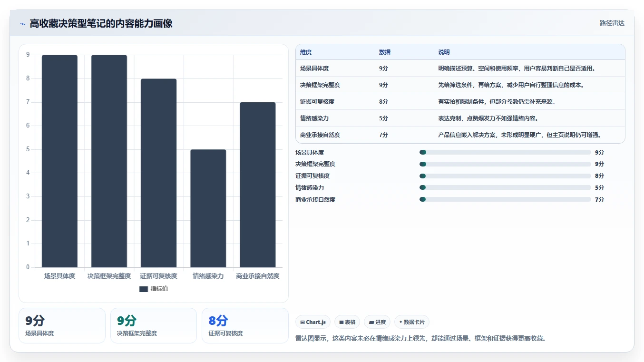Screen dimensions: 644x362
Task: Click the 场景具体度 bar in chart
Action: click(59, 161)
